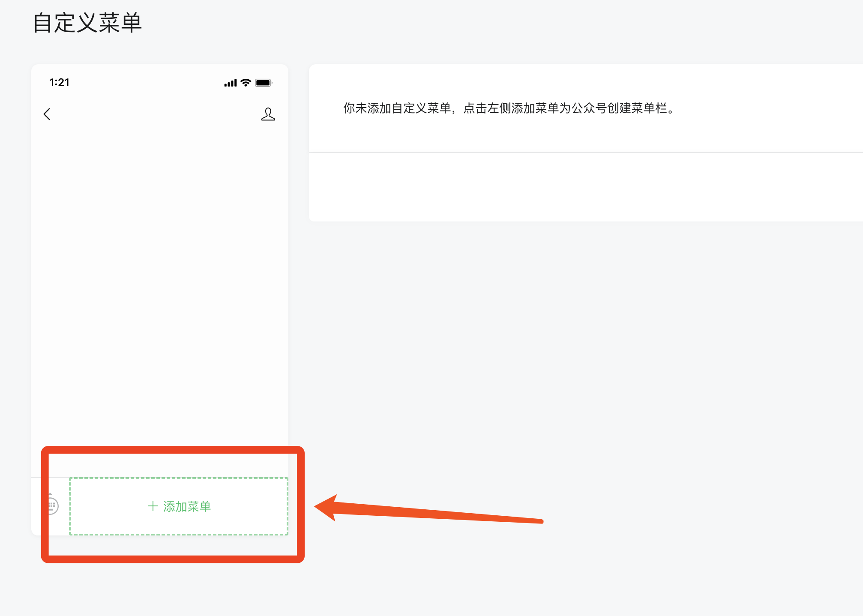Click the divider line in right panel
863x616 pixels.
click(x=586, y=153)
